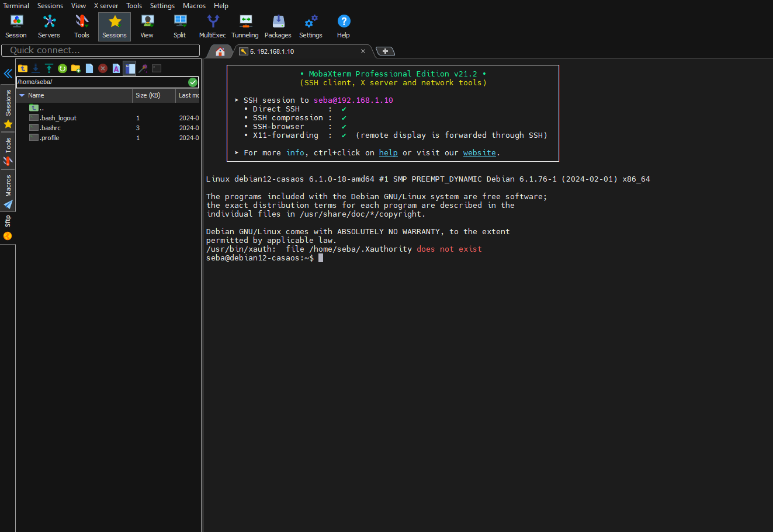Viewport: 773px width, 532px height.
Task: Open the Servers toolbar icon
Action: [49, 27]
